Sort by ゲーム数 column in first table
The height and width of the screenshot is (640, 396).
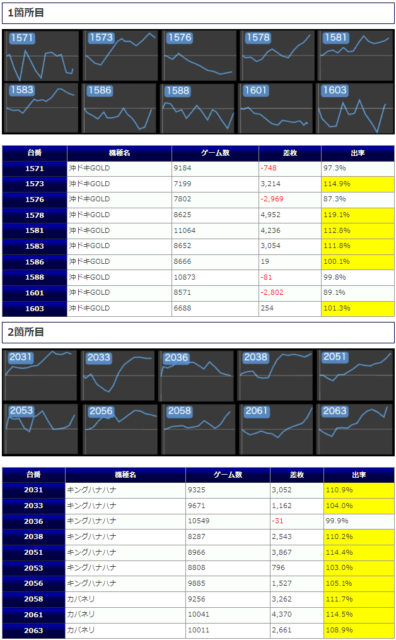(x=215, y=153)
